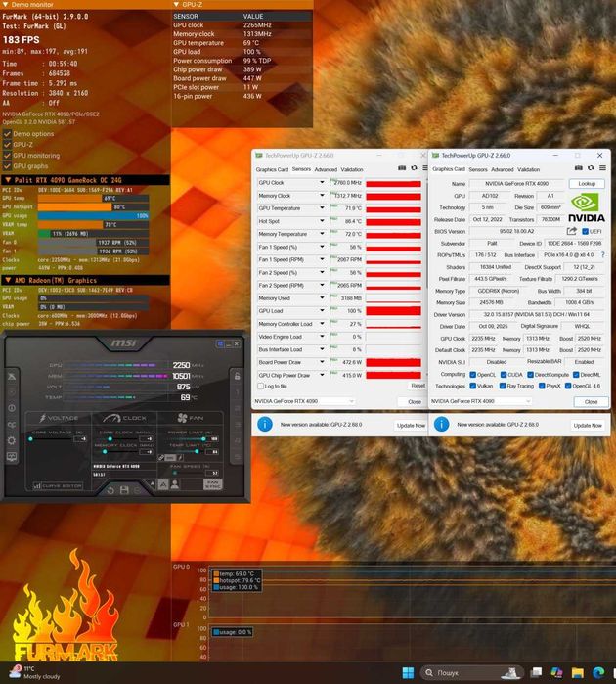Screen dimensions: 616x684
Task: Select Validation tab in Graphics Card window
Action: coord(528,169)
